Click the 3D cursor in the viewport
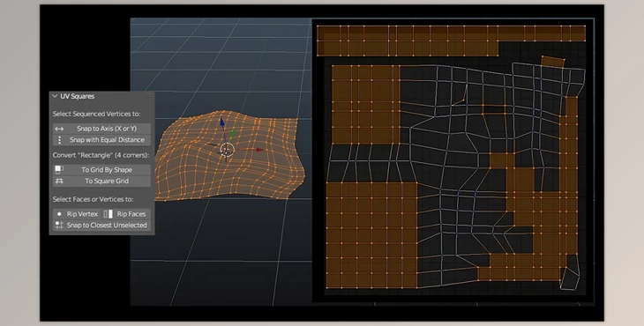 coord(227,150)
